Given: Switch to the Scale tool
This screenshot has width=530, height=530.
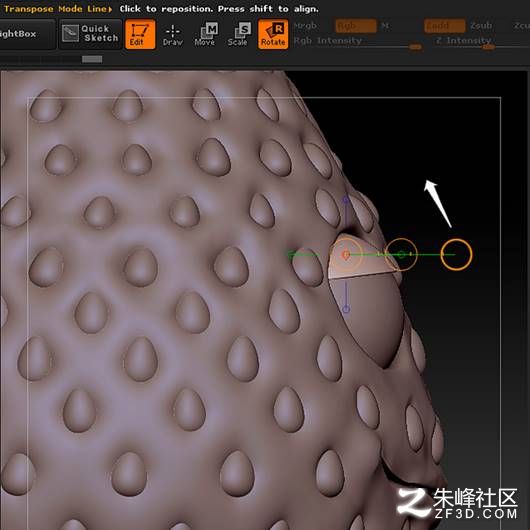Looking at the screenshot, I should pyautogui.click(x=239, y=34).
